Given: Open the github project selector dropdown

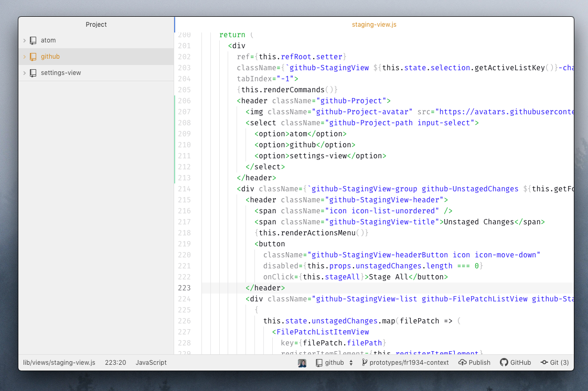Looking at the screenshot, I should coord(335,363).
